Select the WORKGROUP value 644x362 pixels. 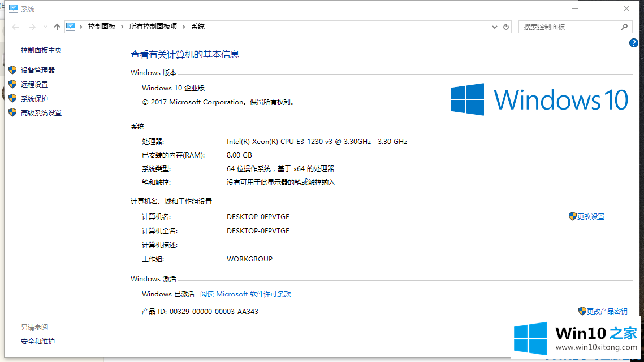(249, 259)
